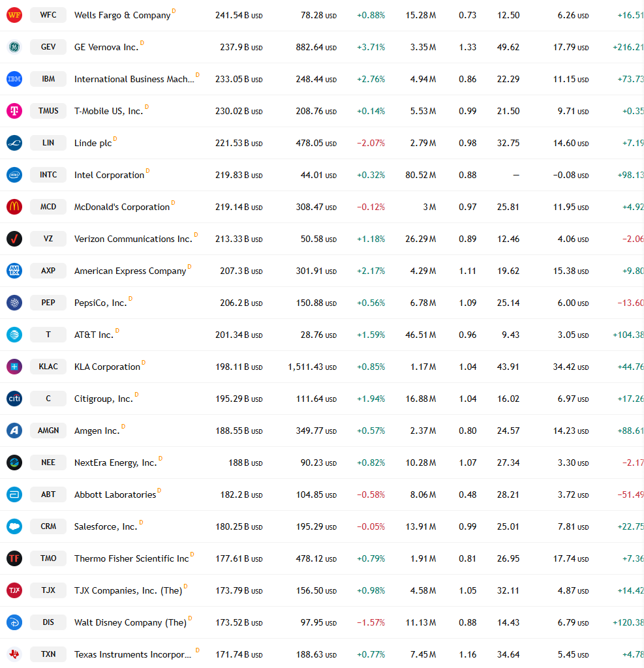Open Citigroup, Inc. company link
The height and width of the screenshot is (668, 644).
104,399
